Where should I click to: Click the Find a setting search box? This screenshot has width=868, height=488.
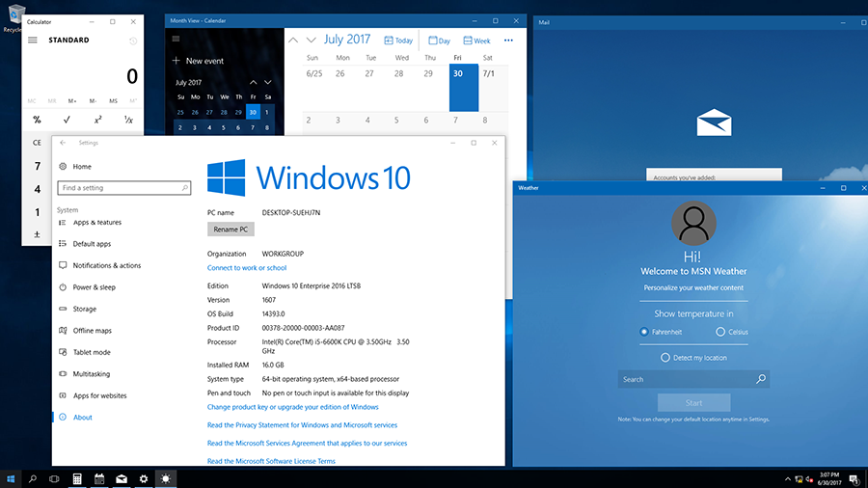[124, 188]
